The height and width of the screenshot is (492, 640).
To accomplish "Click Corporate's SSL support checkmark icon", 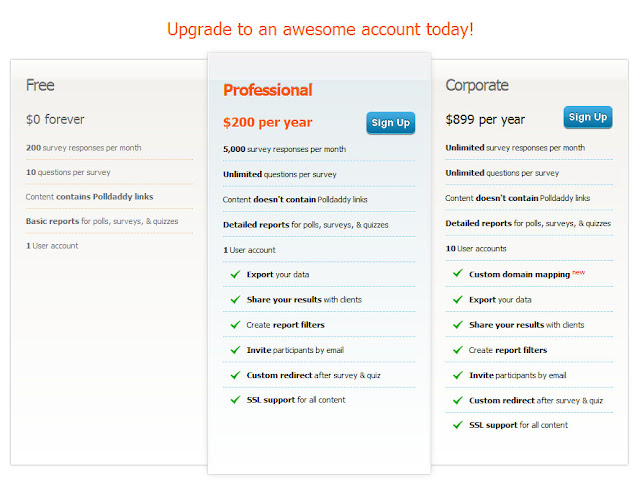I will coord(458,425).
